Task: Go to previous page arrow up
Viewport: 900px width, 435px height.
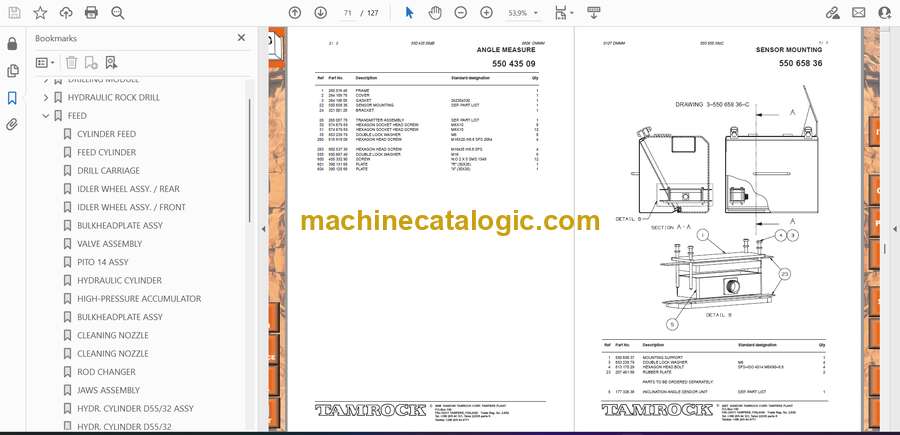Action: point(295,13)
